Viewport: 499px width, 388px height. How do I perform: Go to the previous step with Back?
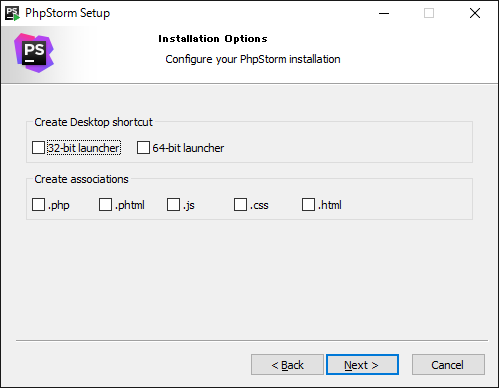(287, 365)
